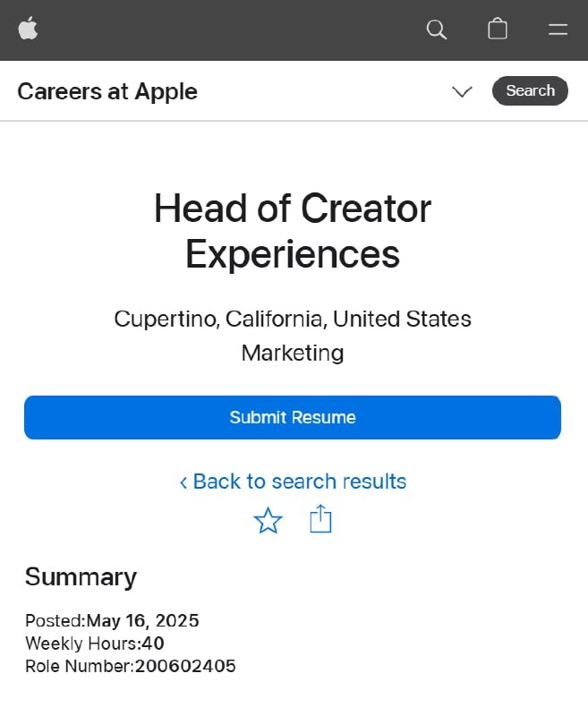Go to the Careers at Apple home link
The width and height of the screenshot is (588, 716).
tap(107, 91)
